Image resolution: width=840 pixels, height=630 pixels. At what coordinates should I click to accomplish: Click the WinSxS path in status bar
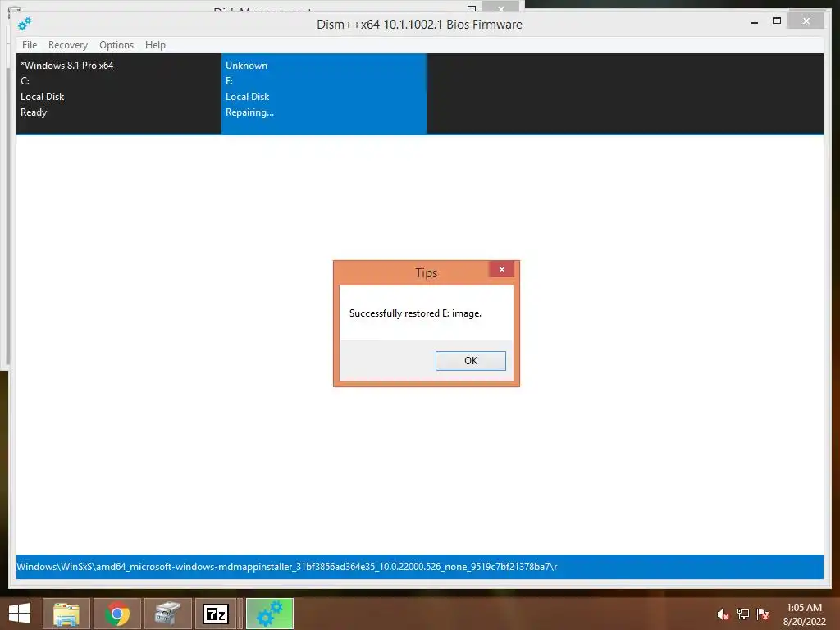286,567
